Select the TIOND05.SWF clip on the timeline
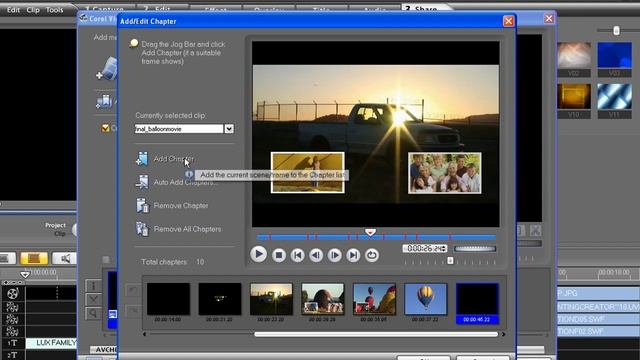640x360 pixels. click(598, 319)
